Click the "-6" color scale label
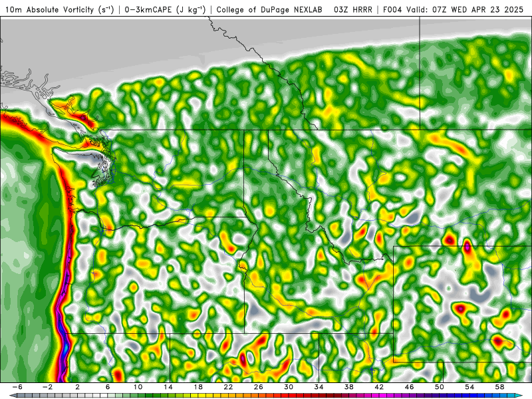Screen dimensions: 532x399 coord(17,387)
